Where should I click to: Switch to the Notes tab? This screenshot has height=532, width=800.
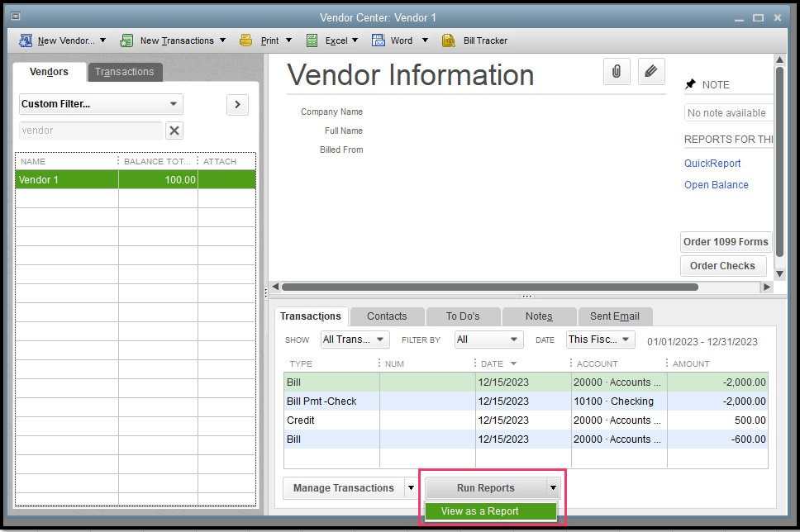[x=539, y=316]
